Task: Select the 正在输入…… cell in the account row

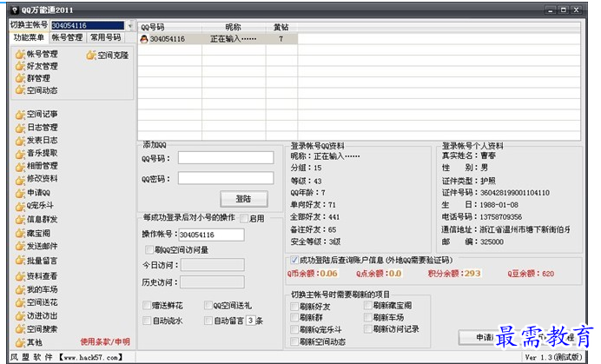Action: pyautogui.click(x=234, y=39)
